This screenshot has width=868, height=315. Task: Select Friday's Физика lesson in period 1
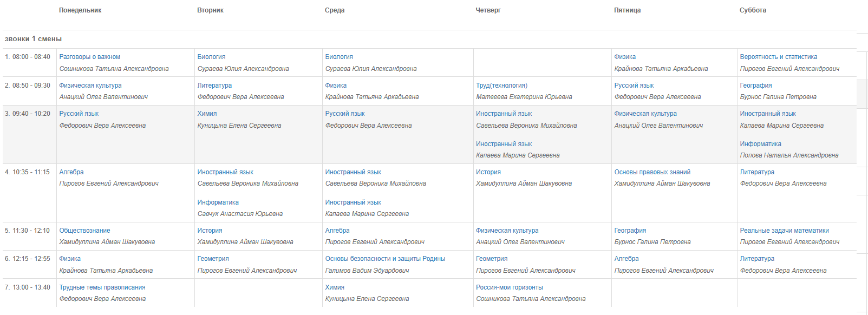[x=625, y=57]
